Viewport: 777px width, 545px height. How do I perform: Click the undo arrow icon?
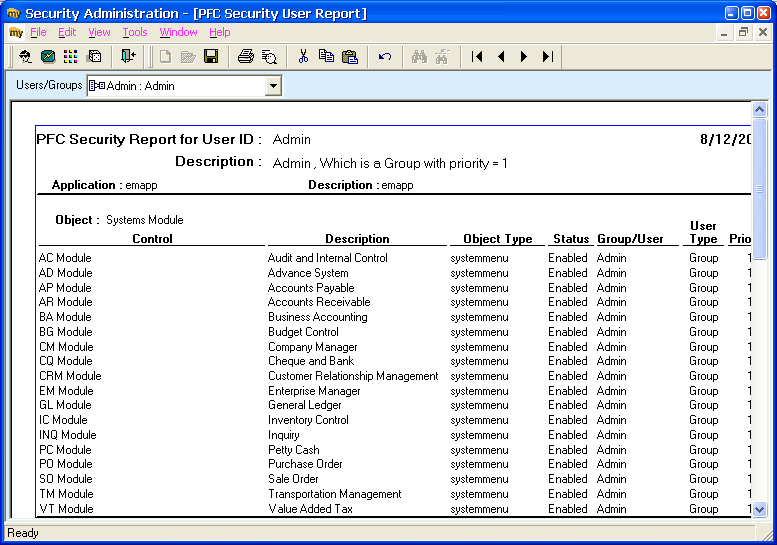(x=385, y=56)
